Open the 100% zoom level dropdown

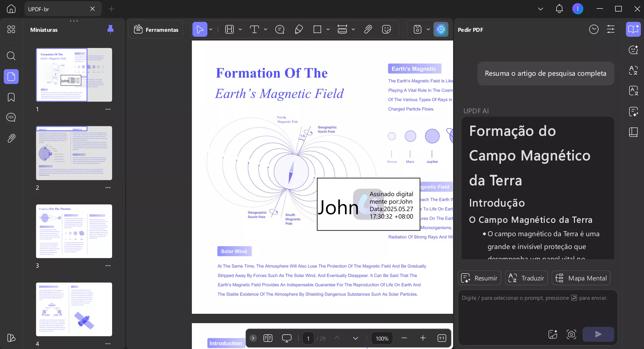tap(382, 338)
